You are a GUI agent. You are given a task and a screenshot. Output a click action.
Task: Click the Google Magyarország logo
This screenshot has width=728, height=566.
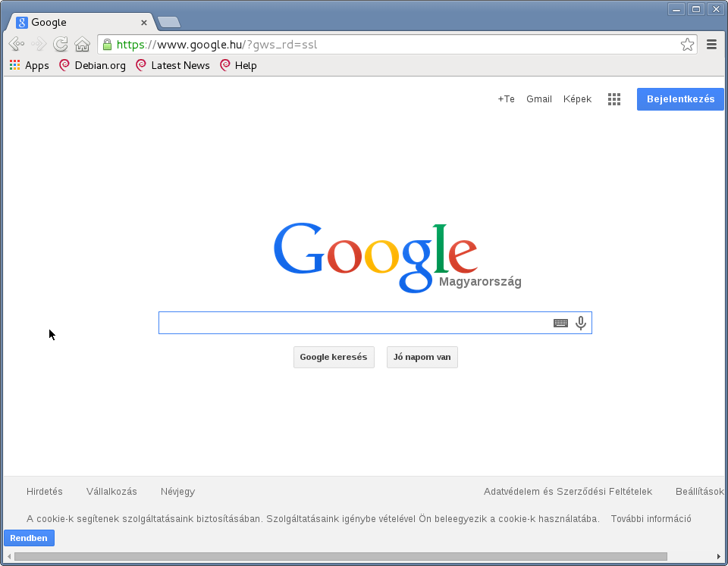tap(397, 258)
